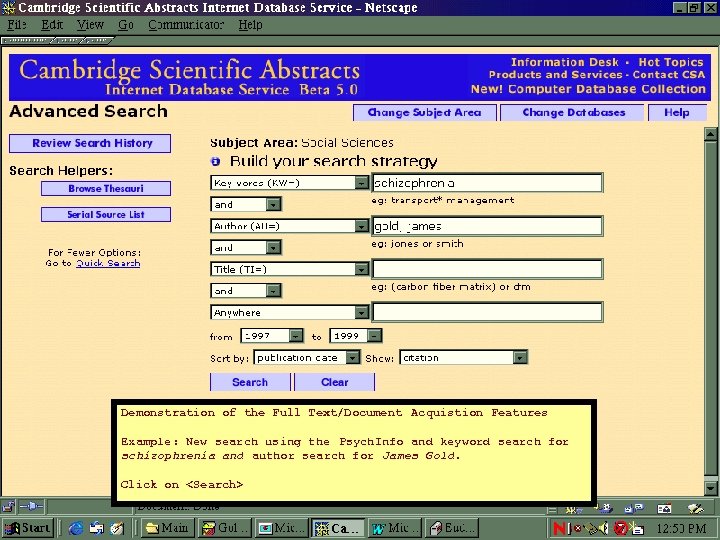This screenshot has height=540, width=720.
Task: Click the 12:50 PM clock in the tray
Action: (681, 529)
